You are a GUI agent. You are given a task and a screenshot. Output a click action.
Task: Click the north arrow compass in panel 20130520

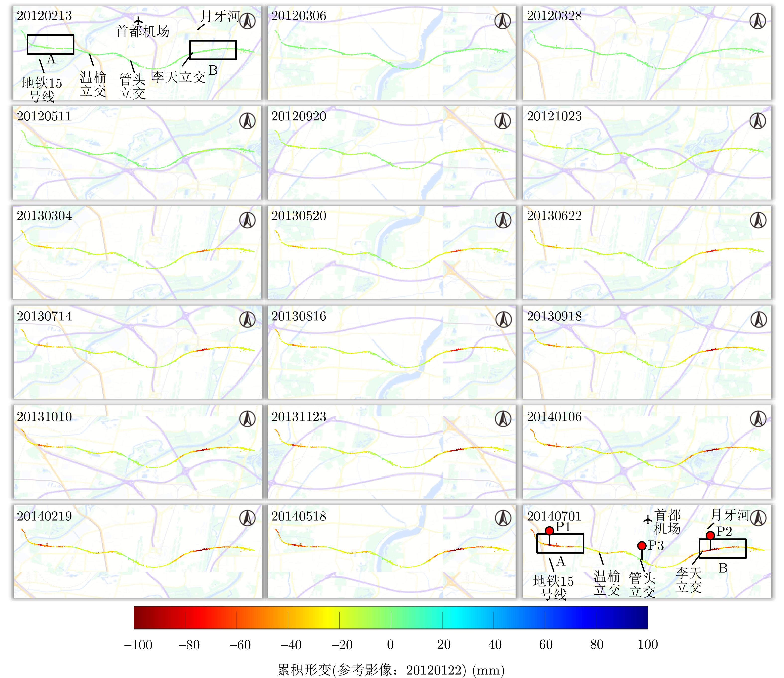tap(503, 220)
